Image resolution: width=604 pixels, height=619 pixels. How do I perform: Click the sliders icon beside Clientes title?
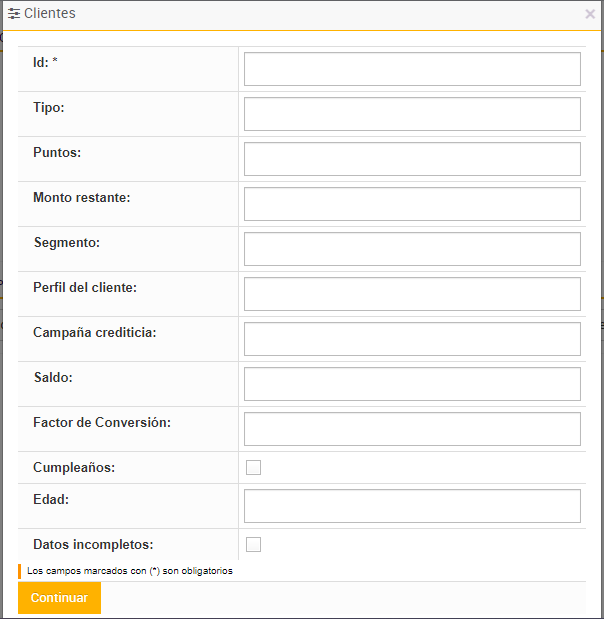click(x=14, y=14)
